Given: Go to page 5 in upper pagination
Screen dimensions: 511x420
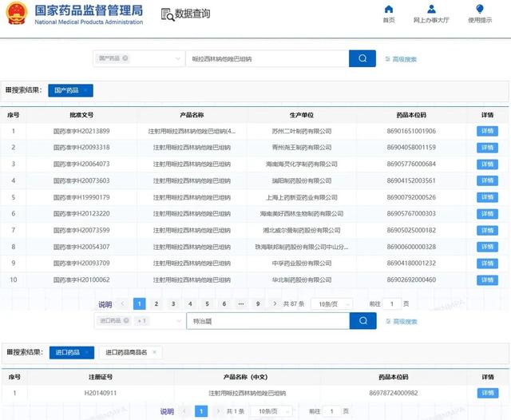Looking at the screenshot, I should tap(208, 303).
